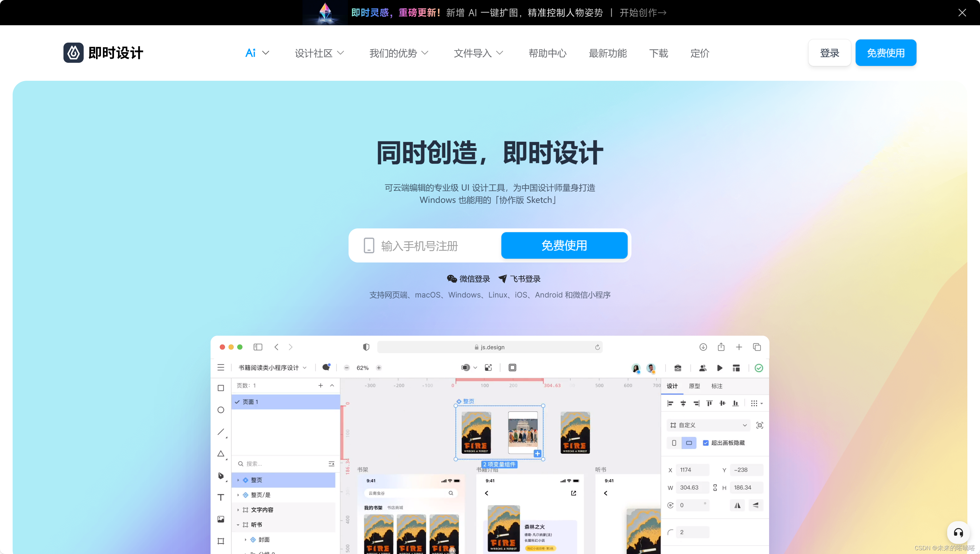The width and height of the screenshot is (980, 554).
Task: Select the text tool icon
Action: pos(221,498)
